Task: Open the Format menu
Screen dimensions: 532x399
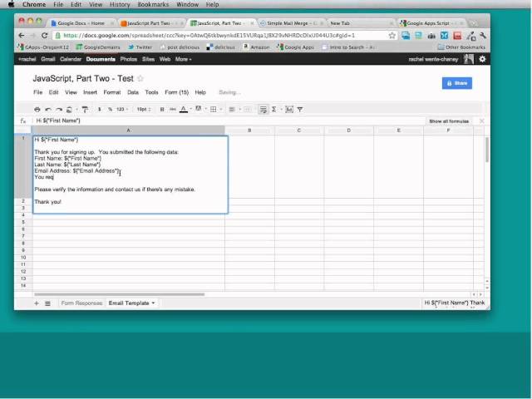Action: point(112,92)
